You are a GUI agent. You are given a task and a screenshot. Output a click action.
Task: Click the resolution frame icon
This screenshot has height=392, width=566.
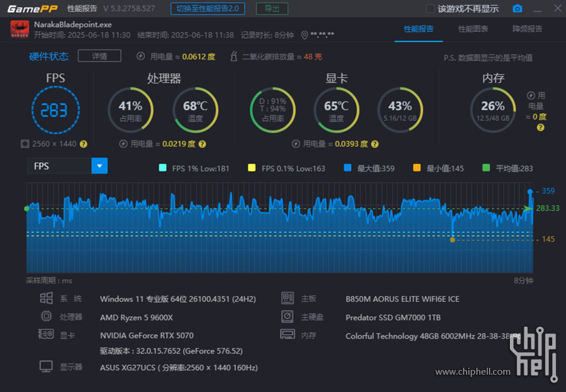click(24, 144)
